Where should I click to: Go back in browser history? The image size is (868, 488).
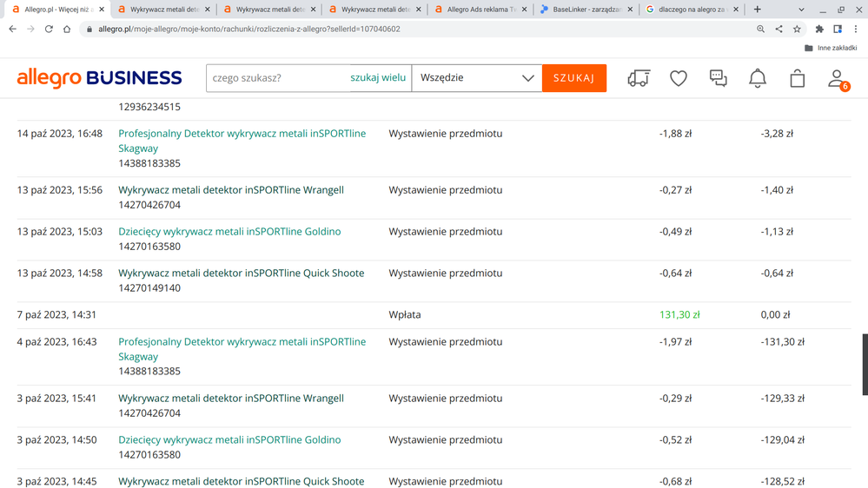13,29
